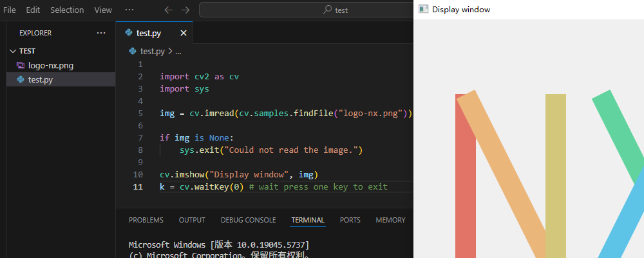644x258 pixels.
Task: Select the TERMINAL panel tab
Action: point(308,220)
